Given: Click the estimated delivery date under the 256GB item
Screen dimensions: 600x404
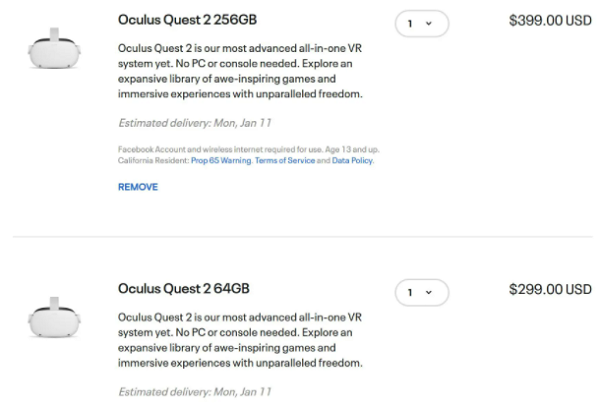Looking at the screenshot, I should coord(195,123).
